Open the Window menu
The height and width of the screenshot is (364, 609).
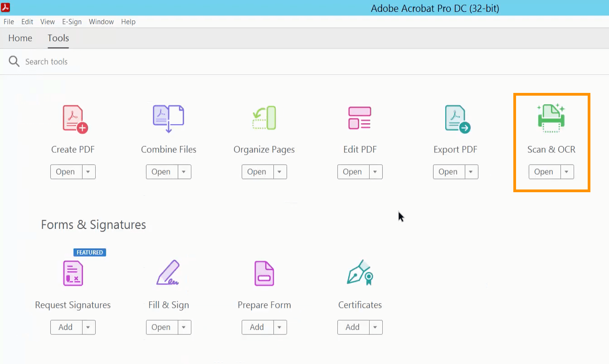(101, 22)
